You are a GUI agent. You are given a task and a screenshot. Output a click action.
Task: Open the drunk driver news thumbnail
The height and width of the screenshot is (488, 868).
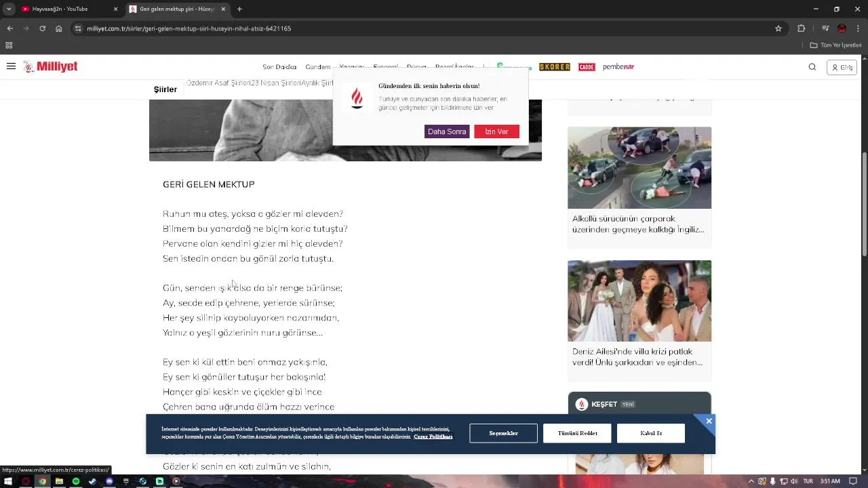[x=639, y=167]
